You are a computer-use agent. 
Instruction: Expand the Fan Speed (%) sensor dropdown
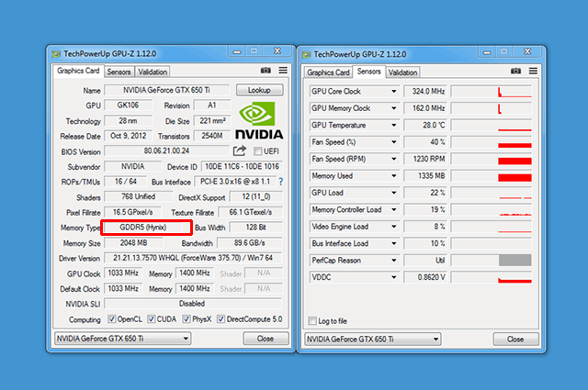[394, 142]
